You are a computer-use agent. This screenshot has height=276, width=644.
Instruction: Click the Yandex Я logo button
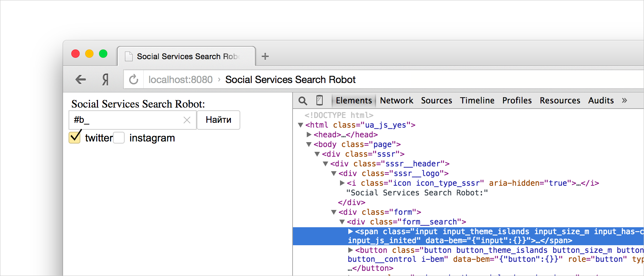click(x=105, y=80)
